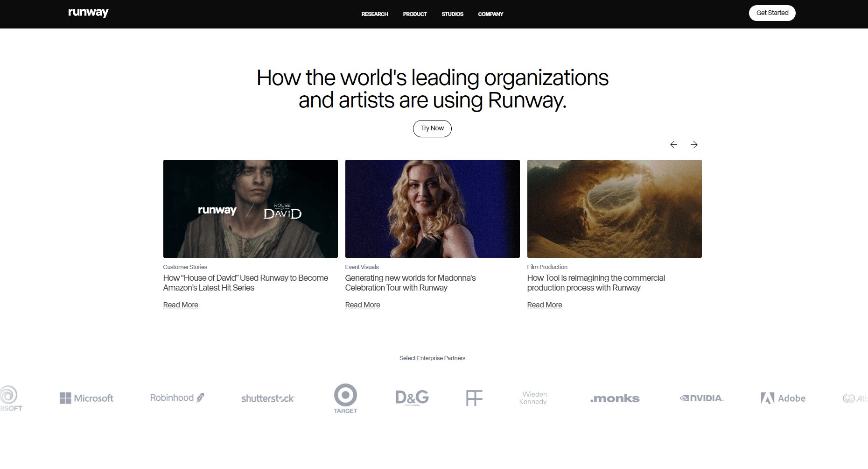Click the Microsoft partner logo
The height and width of the screenshot is (469, 868).
86,398
